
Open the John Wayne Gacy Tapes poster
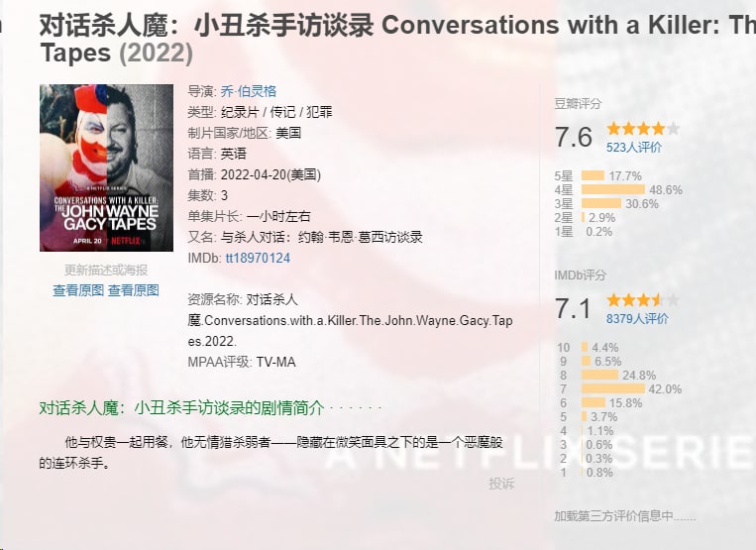point(106,167)
